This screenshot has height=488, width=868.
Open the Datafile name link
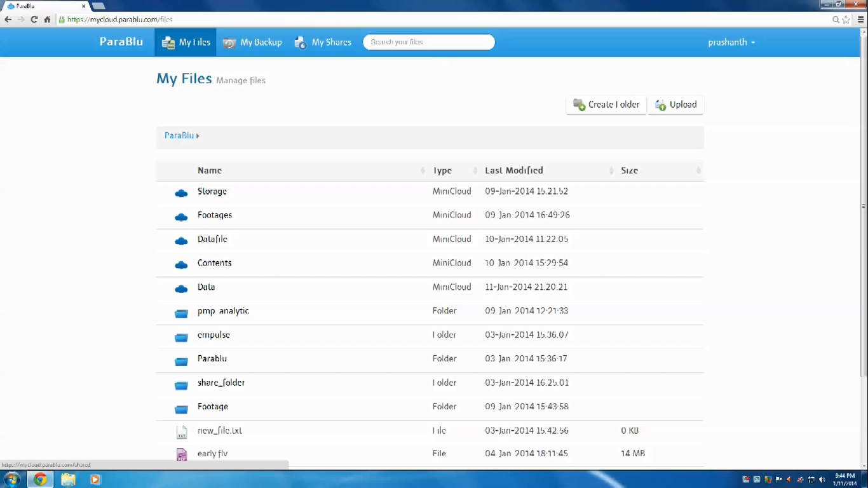pos(212,240)
